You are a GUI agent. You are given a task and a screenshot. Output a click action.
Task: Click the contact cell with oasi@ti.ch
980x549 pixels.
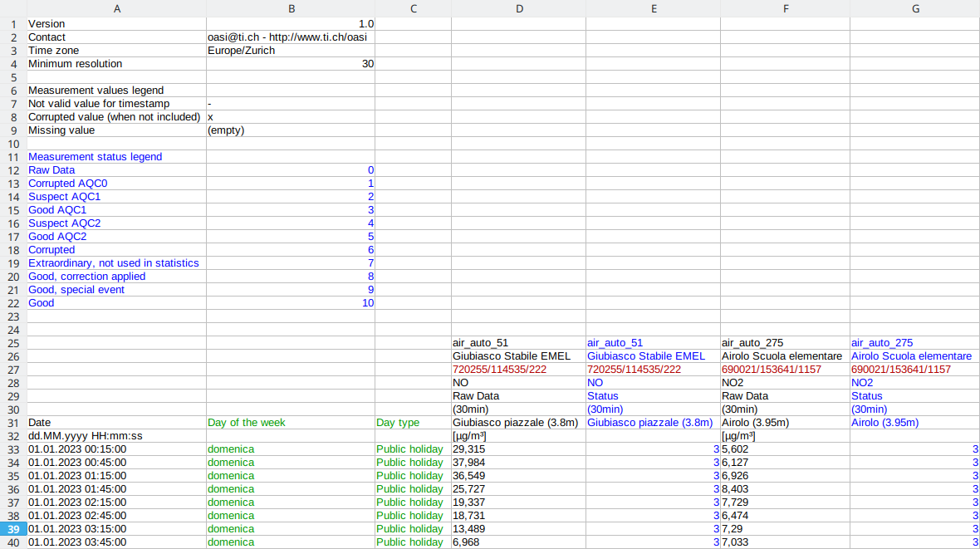click(x=291, y=37)
